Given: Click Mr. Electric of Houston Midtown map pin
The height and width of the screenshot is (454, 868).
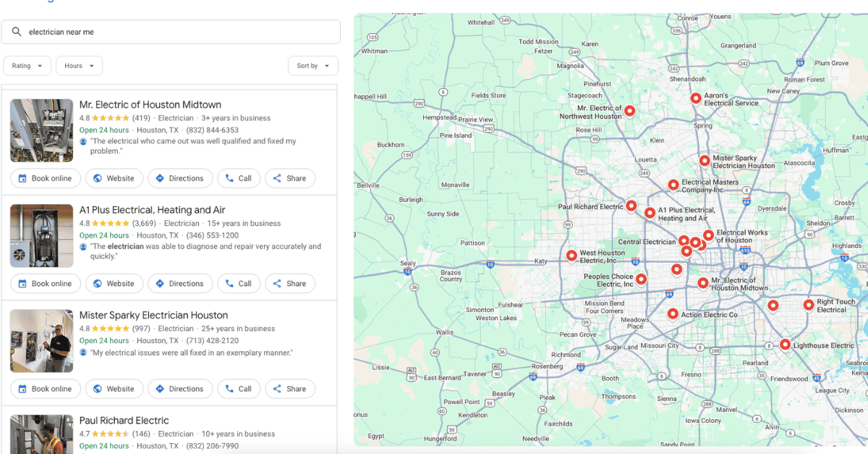Looking at the screenshot, I should click(x=703, y=283).
